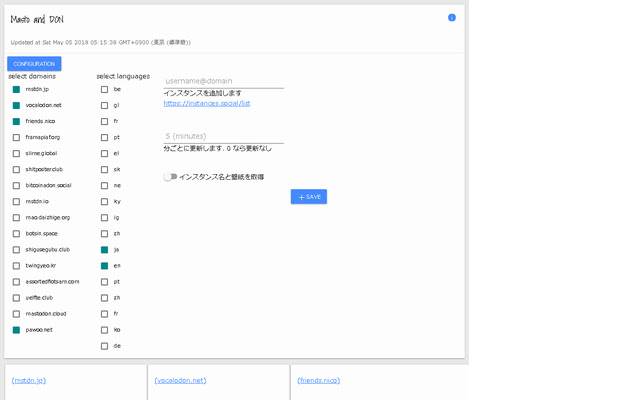Check the 'be' language checkbox

104,89
